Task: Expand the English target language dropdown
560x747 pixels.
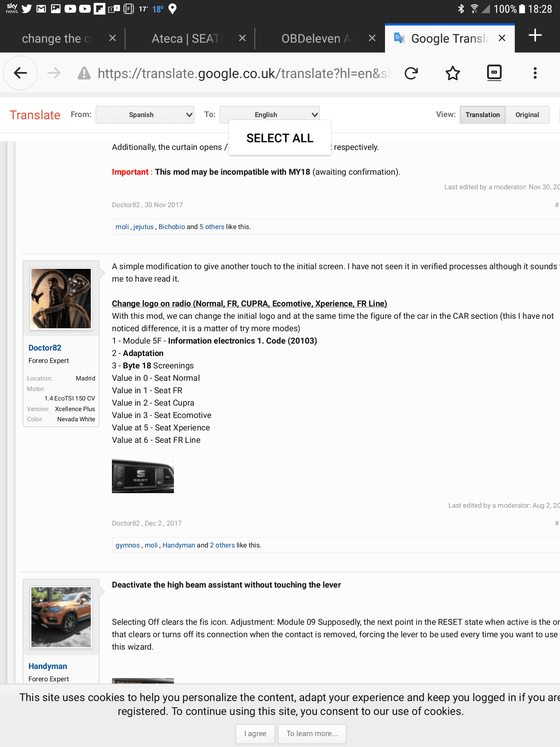Action: [x=269, y=115]
